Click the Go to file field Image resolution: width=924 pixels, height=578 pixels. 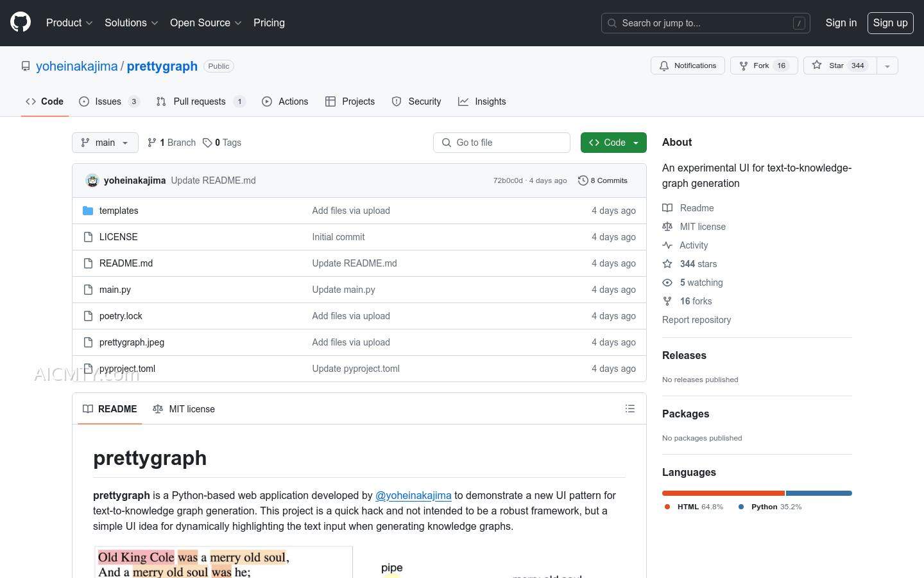point(502,143)
